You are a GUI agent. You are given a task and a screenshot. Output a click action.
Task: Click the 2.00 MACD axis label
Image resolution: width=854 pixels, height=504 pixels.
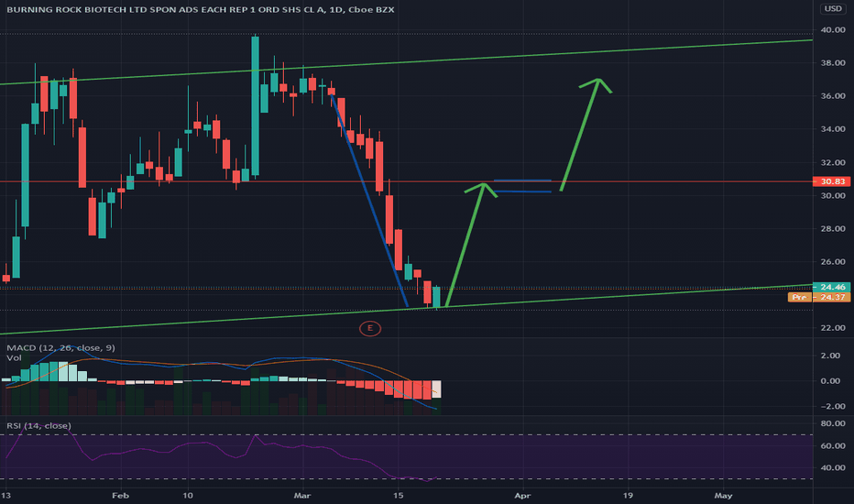[830, 356]
